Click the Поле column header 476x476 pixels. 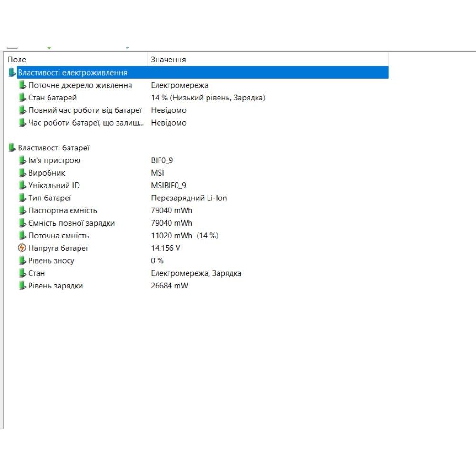coord(17,59)
